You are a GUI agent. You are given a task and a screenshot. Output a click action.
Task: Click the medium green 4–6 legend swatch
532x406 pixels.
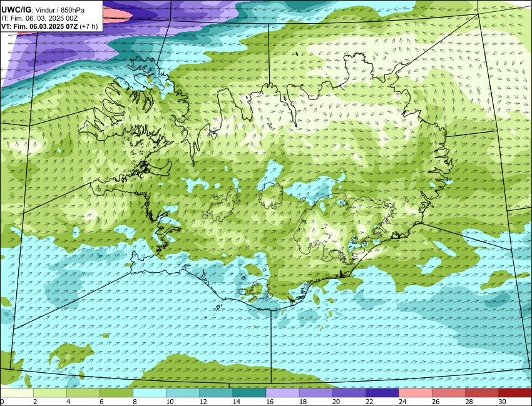click(83, 393)
